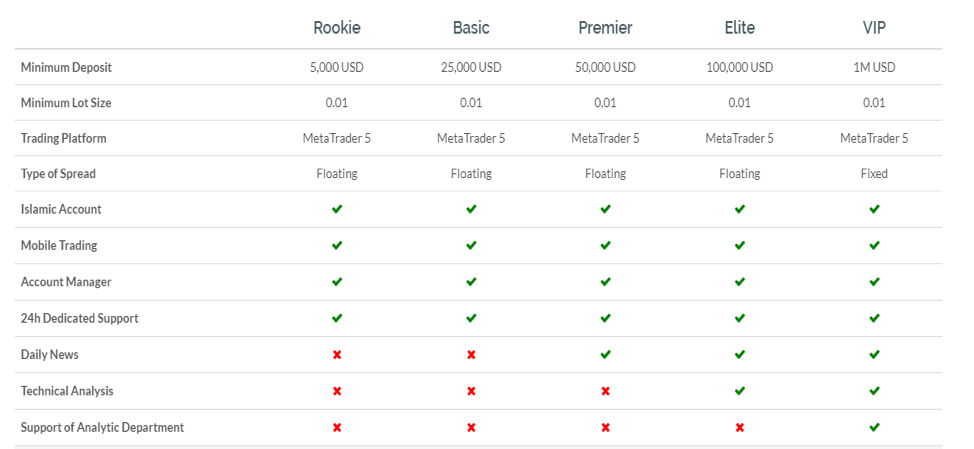Click the Trading Platform row label
Viewport: 974px width, 449px height.
coord(63,138)
